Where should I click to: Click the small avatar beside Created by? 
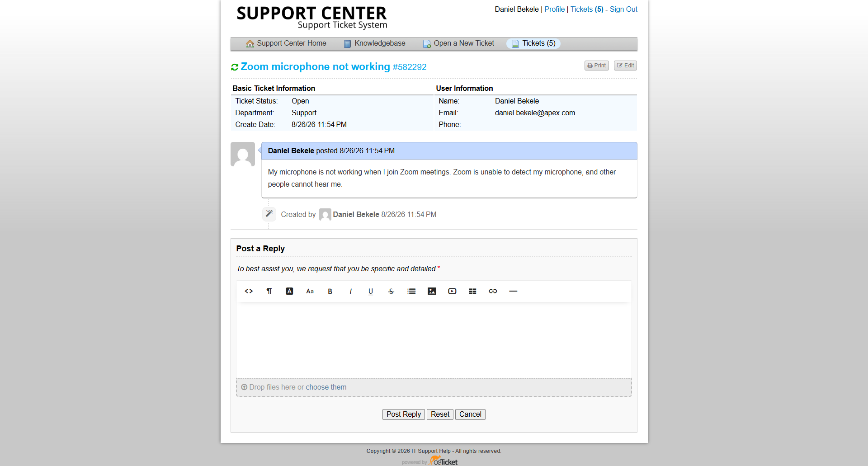click(325, 214)
